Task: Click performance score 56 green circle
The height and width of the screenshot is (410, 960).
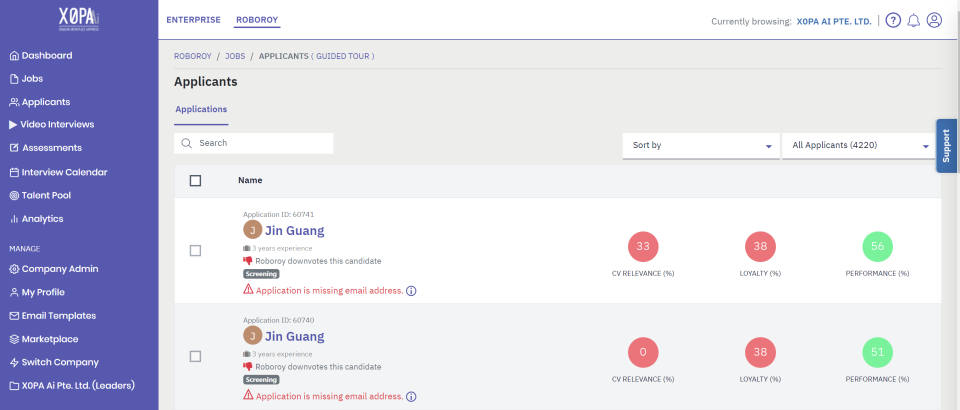Action: 877,247
